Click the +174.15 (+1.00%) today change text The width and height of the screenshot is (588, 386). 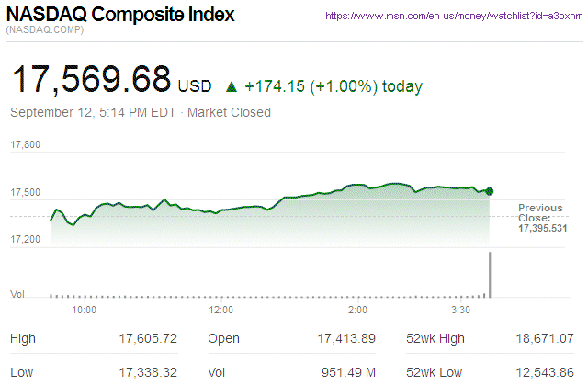334,87
